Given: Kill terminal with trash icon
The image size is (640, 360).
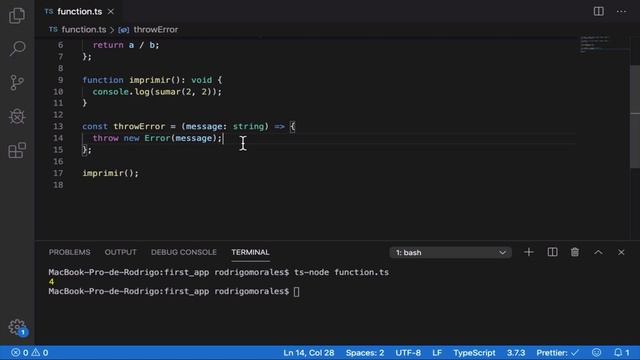Looking at the screenshot, I should [x=575, y=252].
